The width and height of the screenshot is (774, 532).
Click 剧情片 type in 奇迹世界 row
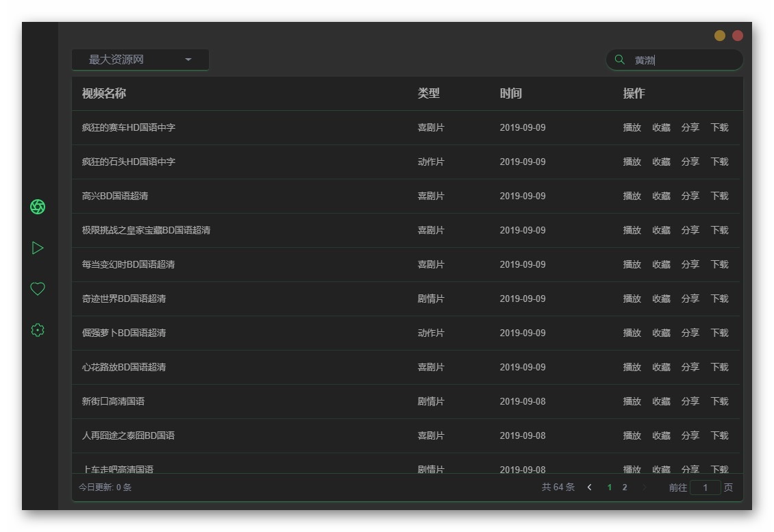click(x=431, y=299)
